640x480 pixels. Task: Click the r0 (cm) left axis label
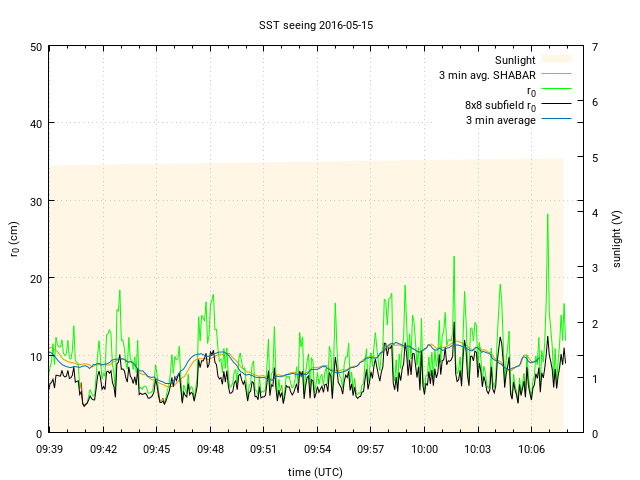click(14, 240)
